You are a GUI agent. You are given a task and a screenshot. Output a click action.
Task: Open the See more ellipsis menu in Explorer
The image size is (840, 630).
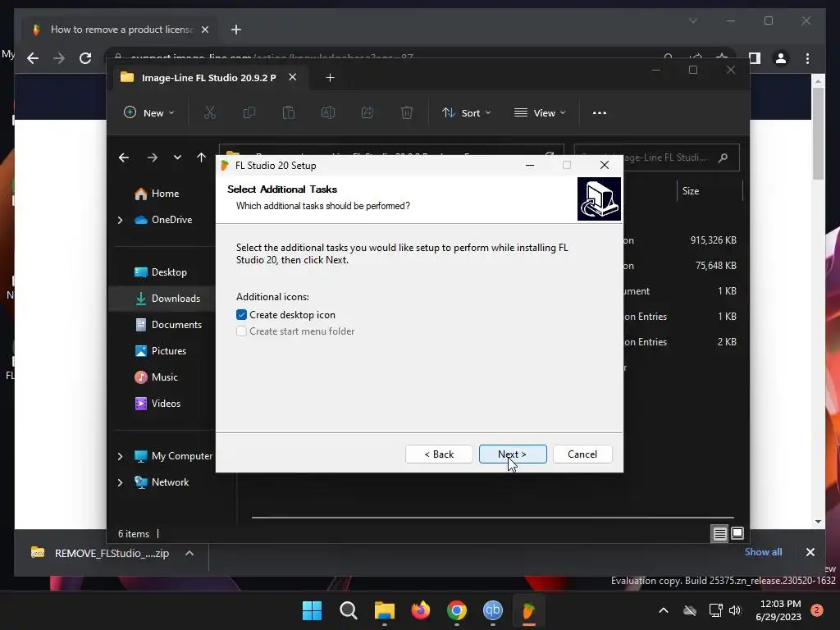pos(600,112)
